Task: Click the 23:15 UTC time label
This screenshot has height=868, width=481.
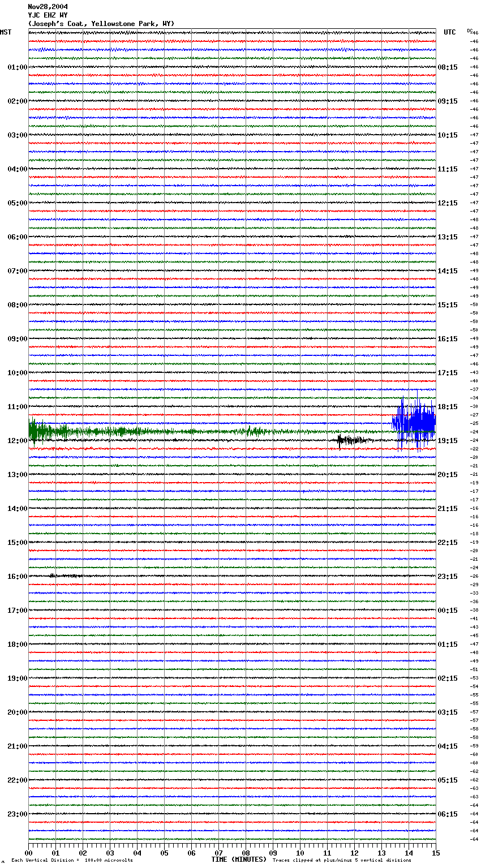Action: tap(448, 577)
